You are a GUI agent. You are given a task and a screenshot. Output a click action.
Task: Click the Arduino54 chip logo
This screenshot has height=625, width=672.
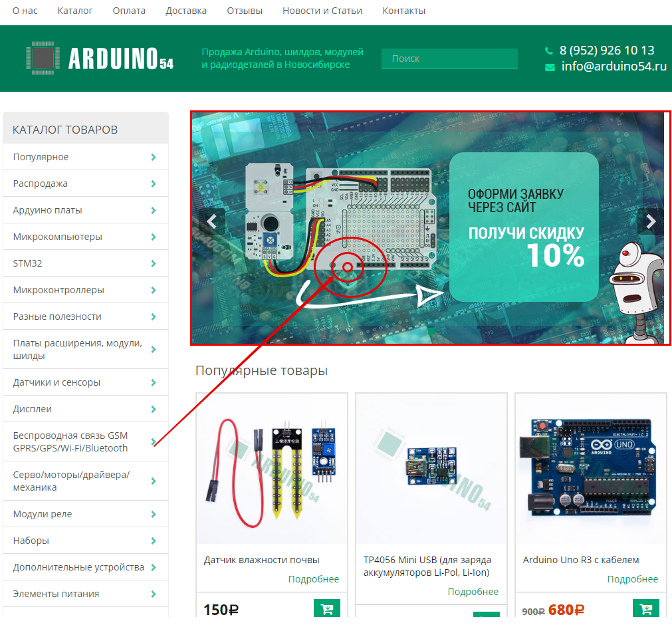43,59
